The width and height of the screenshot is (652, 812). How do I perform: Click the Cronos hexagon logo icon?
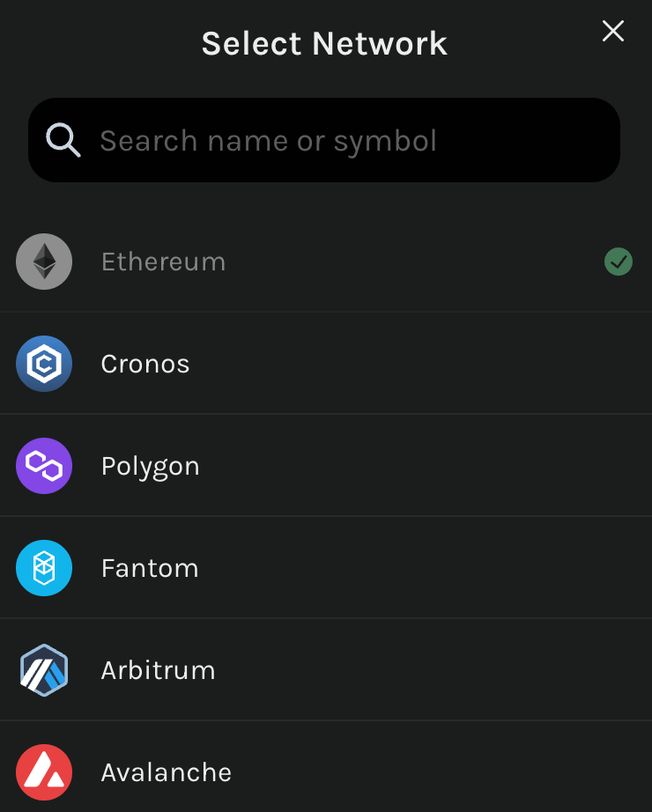44,364
